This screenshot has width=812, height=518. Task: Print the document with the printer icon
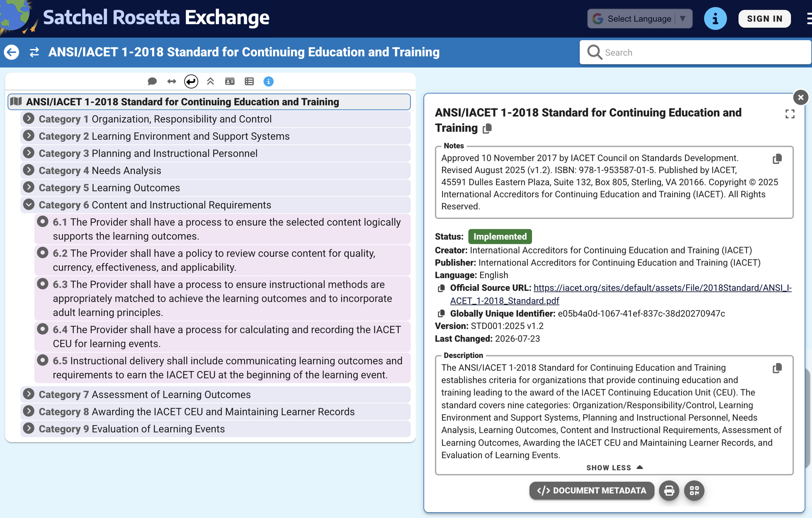pos(669,490)
